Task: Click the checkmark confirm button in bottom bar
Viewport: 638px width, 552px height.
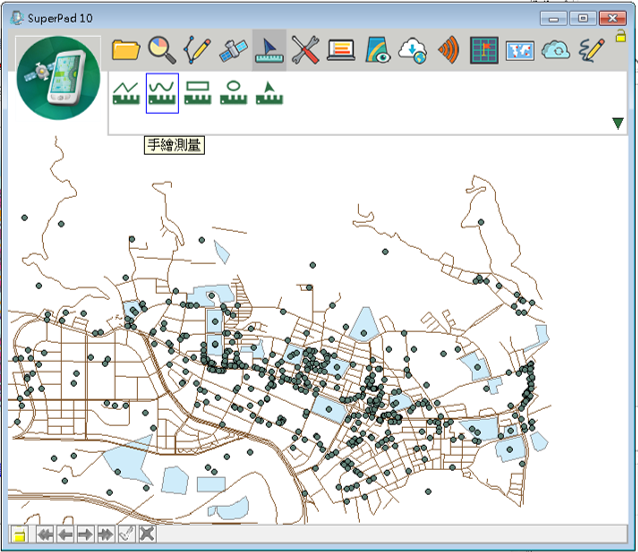Action: click(x=126, y=534)
